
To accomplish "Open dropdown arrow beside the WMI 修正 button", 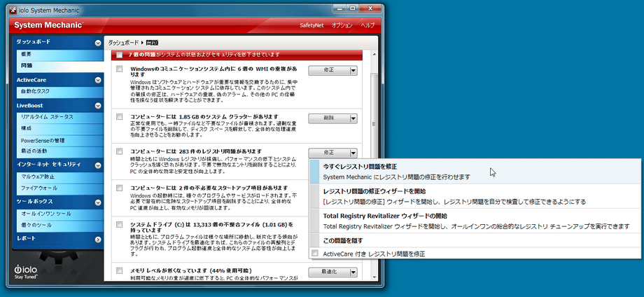I will (x=353, y=71).
